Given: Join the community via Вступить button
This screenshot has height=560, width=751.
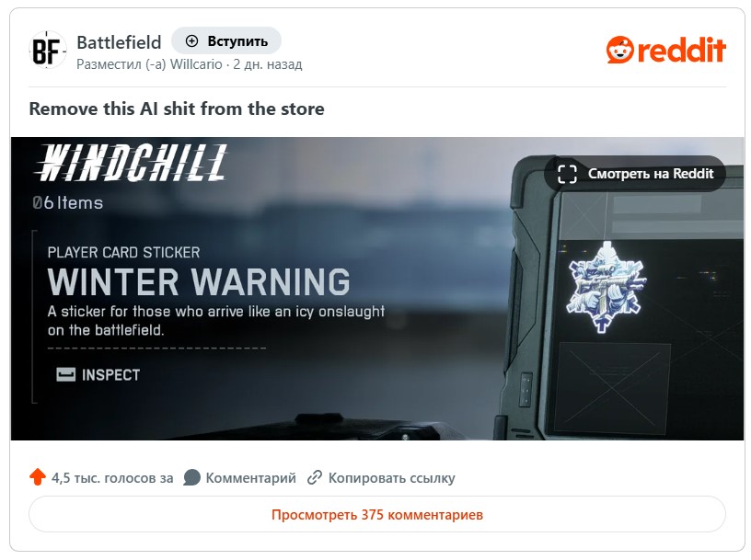Looking at the screenshot, I should coord(226,41).
